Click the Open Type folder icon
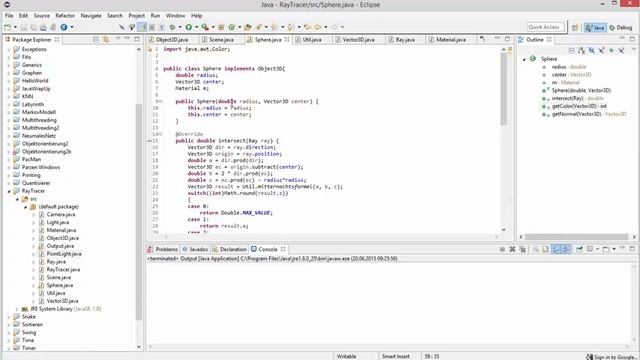This screenshot has height=360, width=640. [248, 27]
